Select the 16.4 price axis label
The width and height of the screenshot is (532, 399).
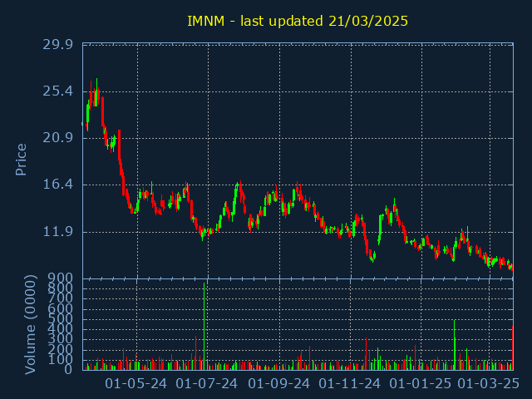pyautogui.click(x=57, y=185)
